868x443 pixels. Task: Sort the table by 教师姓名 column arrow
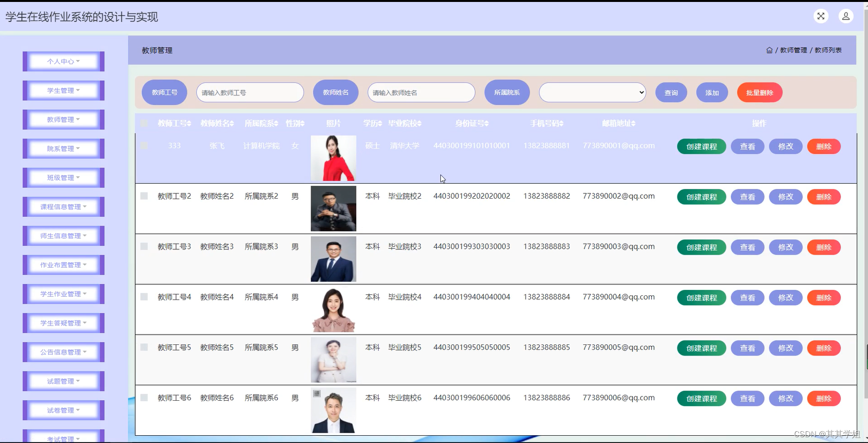(232, 123)
